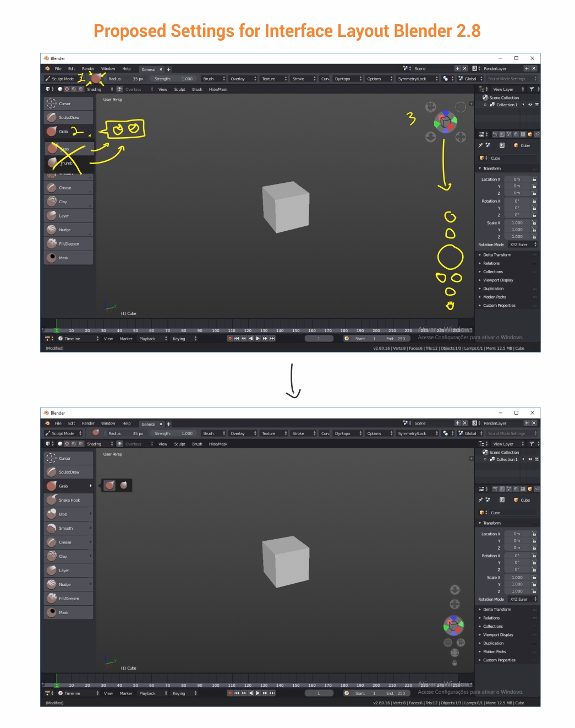This screenshot has width=575, height=728.
Task: Select Cursor tool in upper Blender window
Action: (x=68, y=104)
